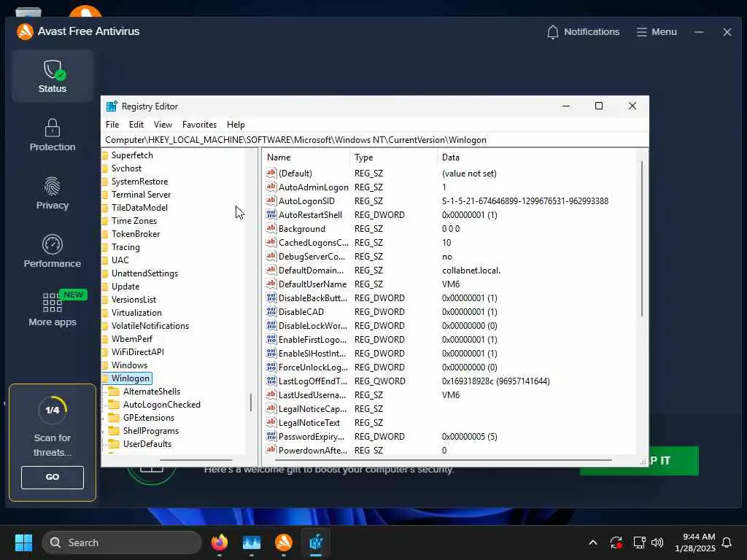Open the Privacy fingerprint section in Avast

(53, 193)
